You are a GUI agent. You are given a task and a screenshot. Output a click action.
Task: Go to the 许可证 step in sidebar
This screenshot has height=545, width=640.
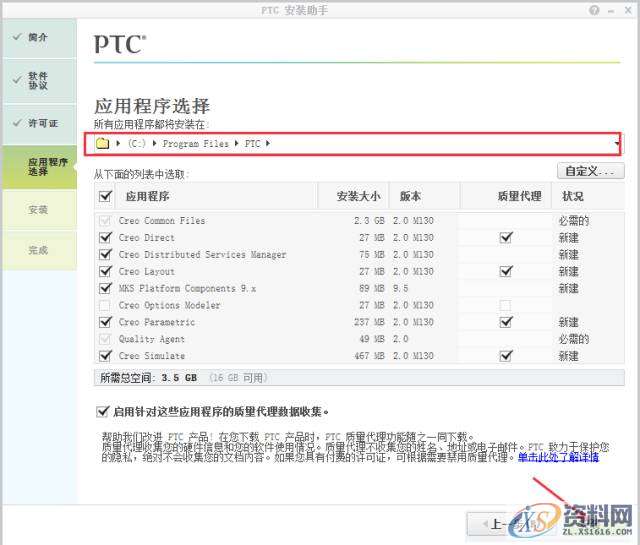click(39, 123)
